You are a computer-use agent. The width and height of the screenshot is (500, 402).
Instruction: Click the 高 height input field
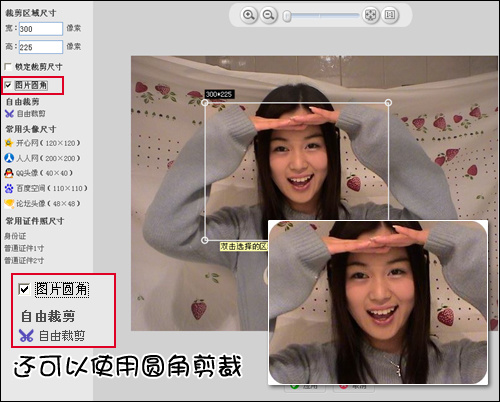click(x=41, y=47)
